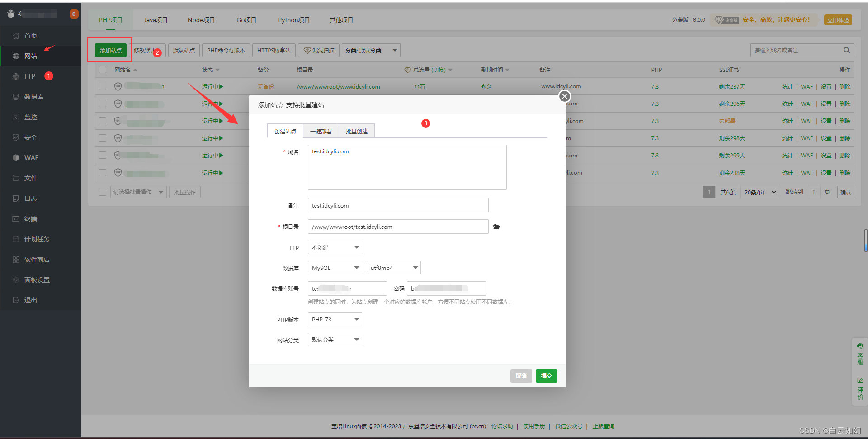Open the 论坛求助 footer link

click(x=502, y=426)
